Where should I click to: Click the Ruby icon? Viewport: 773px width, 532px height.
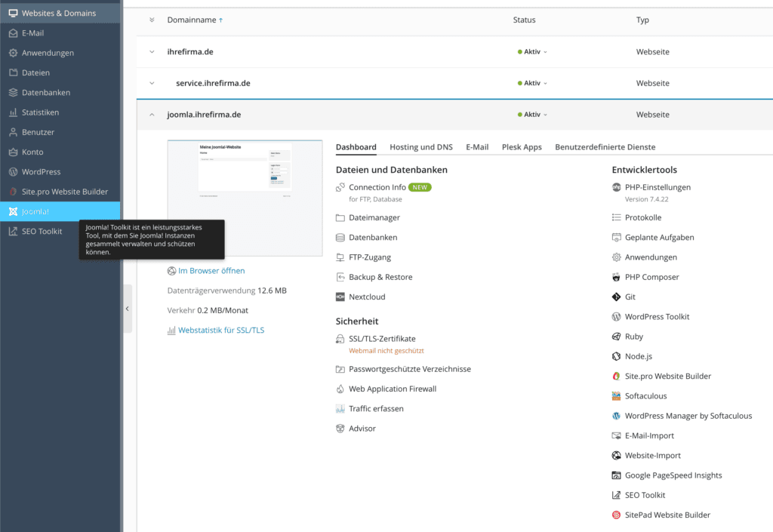[617, 337]
